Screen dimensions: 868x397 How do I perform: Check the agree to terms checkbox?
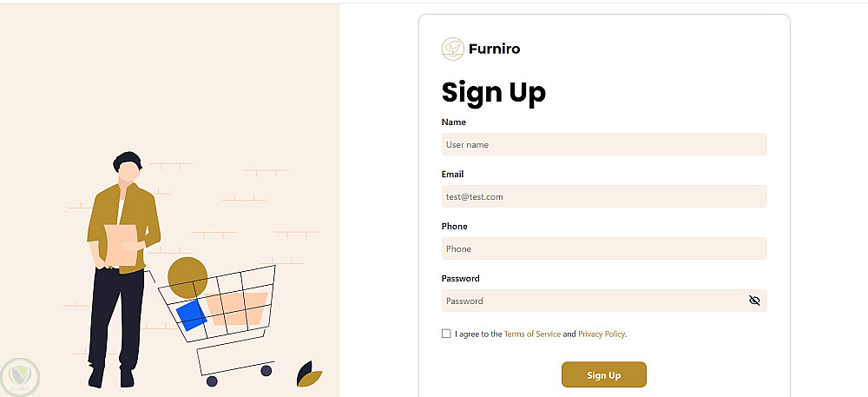click(x=446, y=334)
